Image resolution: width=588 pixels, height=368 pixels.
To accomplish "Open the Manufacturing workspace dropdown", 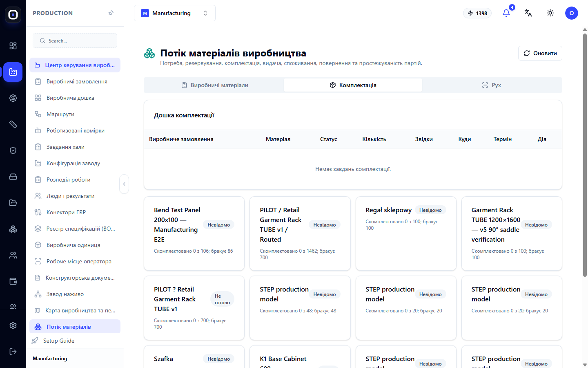I will pyautogui.click(x=175, y=13).
